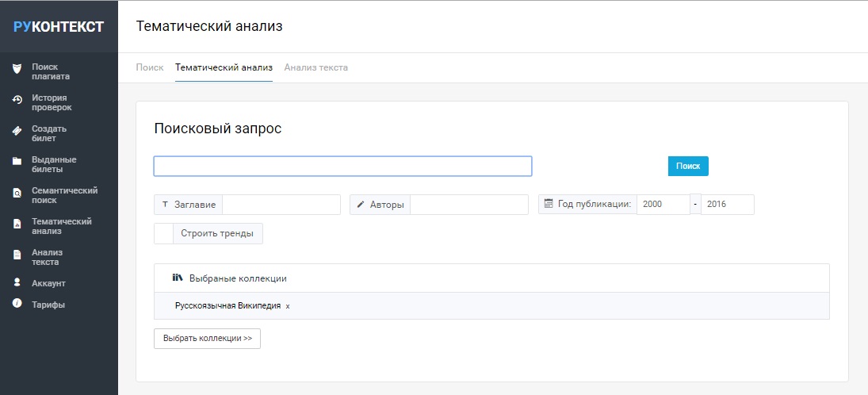Click the Анализ текста document icon
This screenshot has height=395, width=868.
(x=17, y=255)
